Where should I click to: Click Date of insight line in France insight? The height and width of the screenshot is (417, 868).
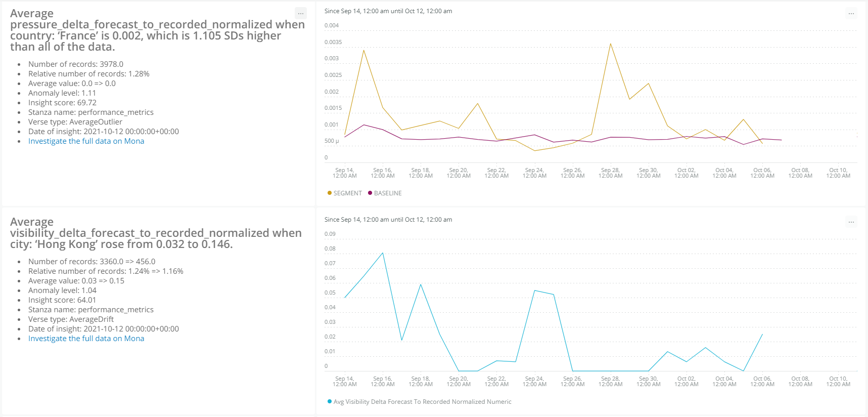tap(104, 132)
